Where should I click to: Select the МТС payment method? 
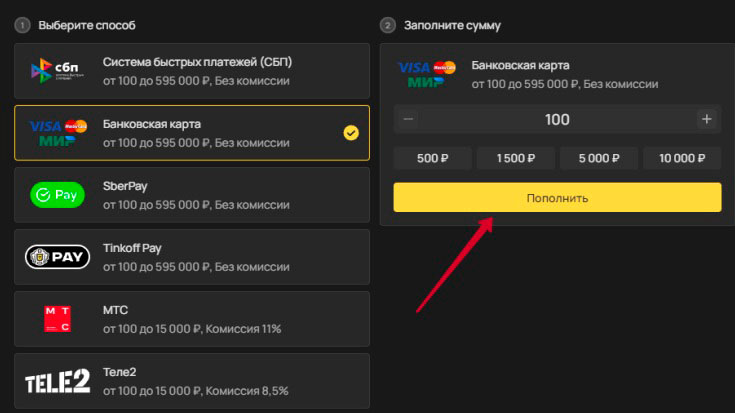192,319
